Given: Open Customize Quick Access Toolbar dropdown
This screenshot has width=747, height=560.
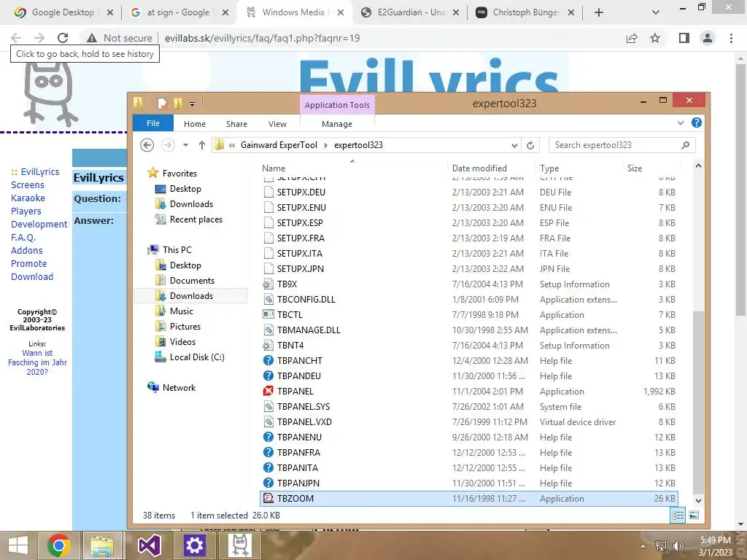Looking at the screenshot, I should [192, 104].
